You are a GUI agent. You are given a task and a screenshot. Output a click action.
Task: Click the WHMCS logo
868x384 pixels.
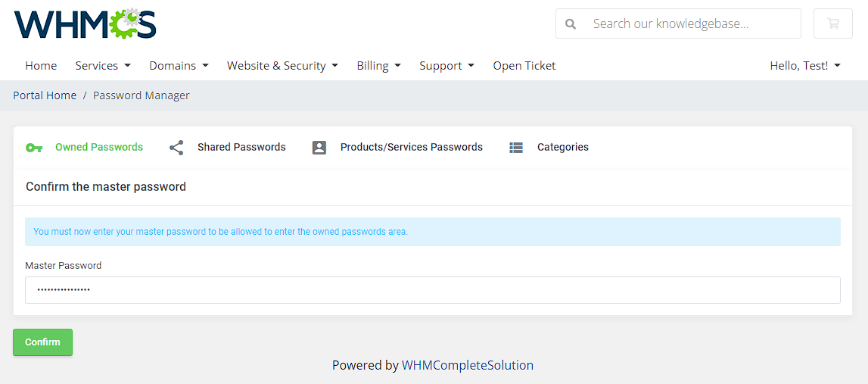click(x=86, y=23)
